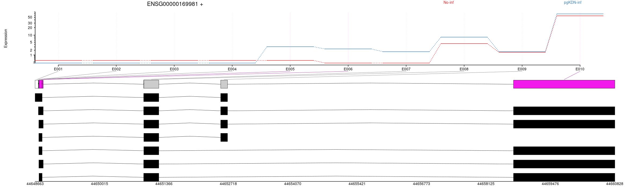Click y-axis tick value 50
This screenshot has height=188, width=644.
[30, 17]
